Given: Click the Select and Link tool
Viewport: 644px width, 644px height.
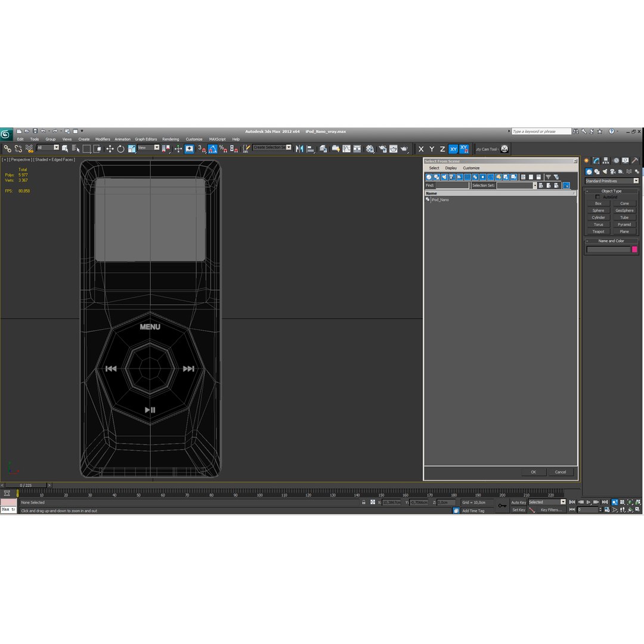Looking at the screenshot, I should pos(7,148).
